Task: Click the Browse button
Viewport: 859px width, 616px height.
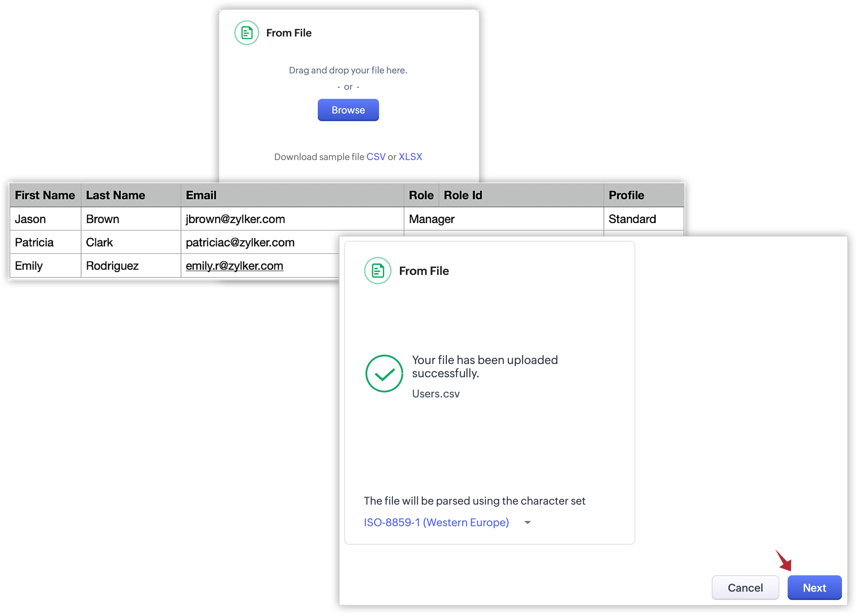Action: (348, 110)
